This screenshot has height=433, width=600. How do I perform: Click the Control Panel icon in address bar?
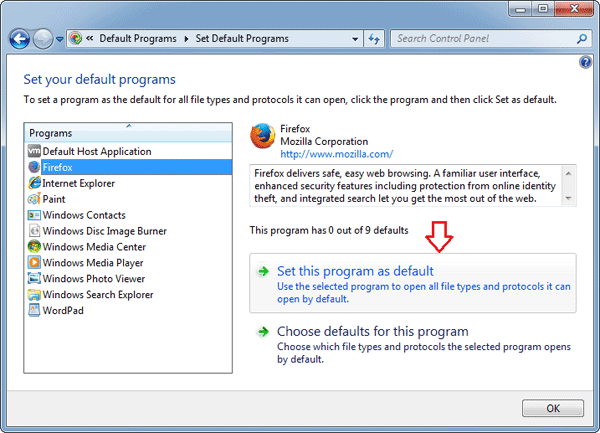[76, 38]
